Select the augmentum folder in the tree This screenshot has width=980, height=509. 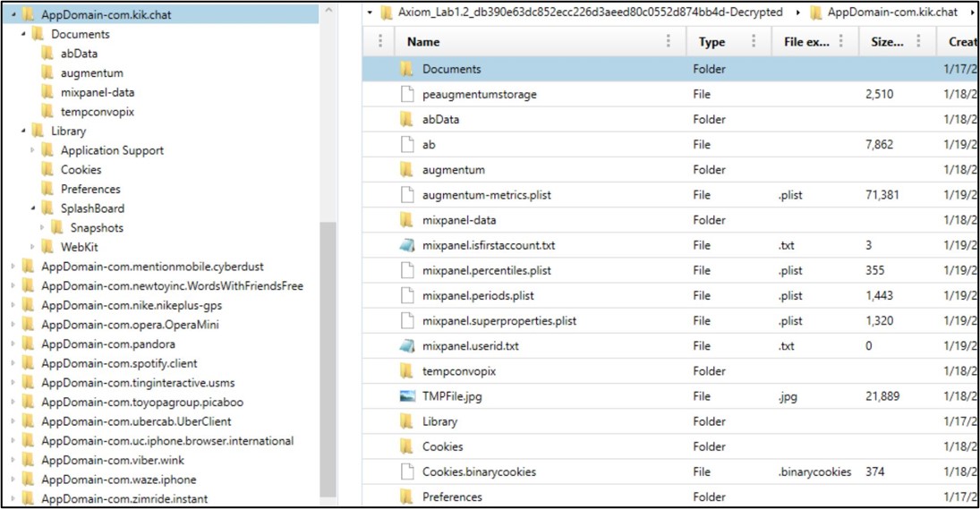pyautogui.click(x=92, y=72)
